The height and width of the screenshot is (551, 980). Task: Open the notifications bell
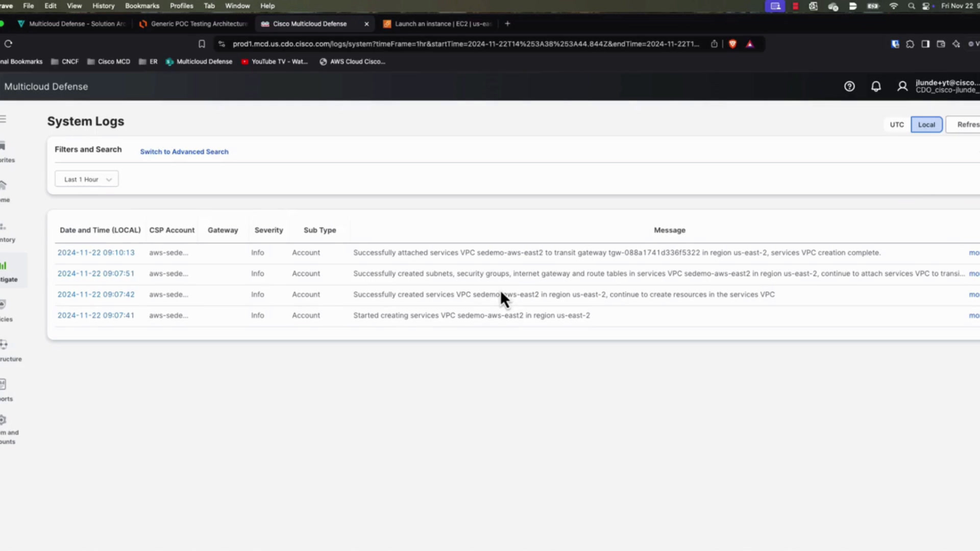pos(876,87)
